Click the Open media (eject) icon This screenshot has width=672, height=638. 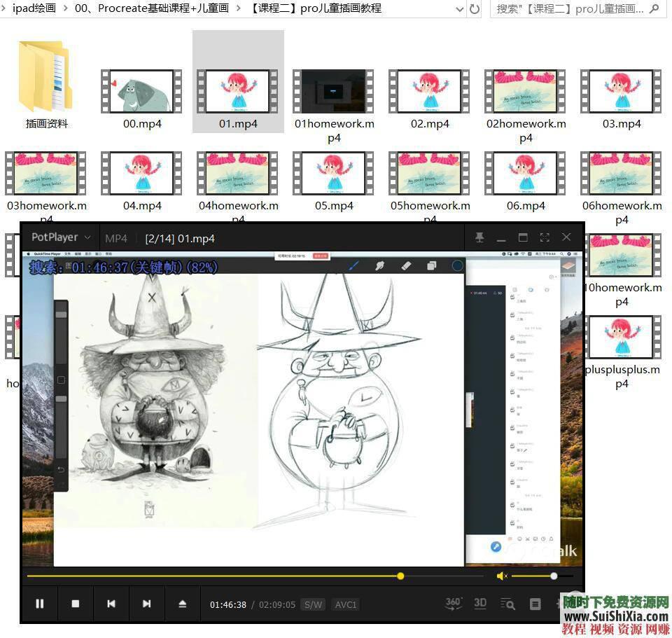pos(183,604)
